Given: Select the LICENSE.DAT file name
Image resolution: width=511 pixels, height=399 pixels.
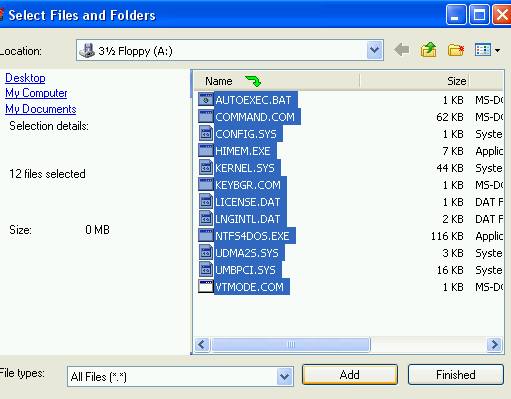Looking at the screenshot, I should (248, 202).
